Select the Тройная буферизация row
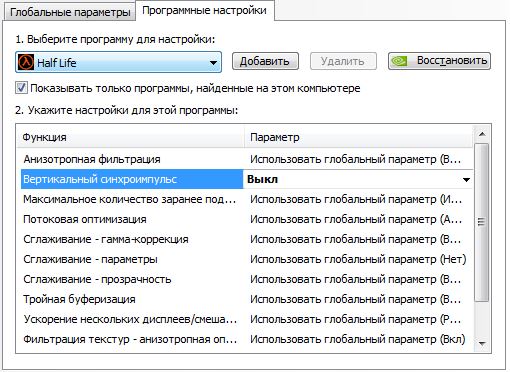Screen dimensions: 510x372 pyautogui.click(x=247, y=299)
